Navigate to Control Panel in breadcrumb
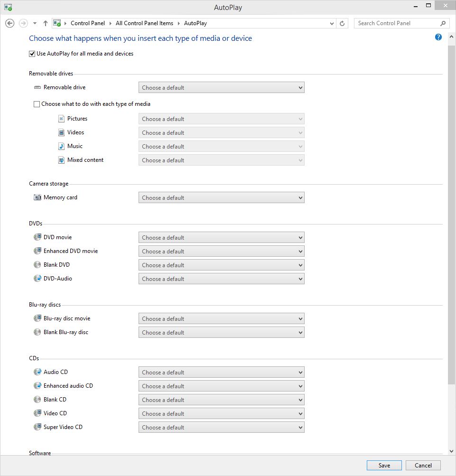This screenshot has width=456, height=476. (x=87, y=23)
